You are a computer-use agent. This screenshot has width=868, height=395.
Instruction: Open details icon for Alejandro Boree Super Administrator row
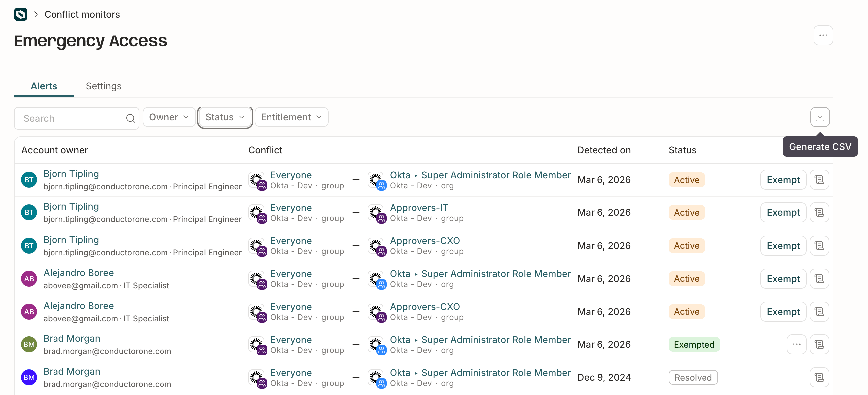[819, 279]
